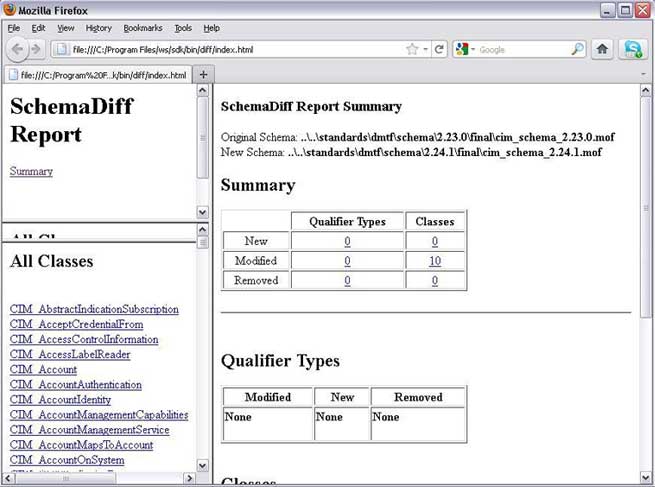The width and height of the screenshot is (655, 487).
Task: Open the Google search engine icon selector
Action: click(465, 49)
